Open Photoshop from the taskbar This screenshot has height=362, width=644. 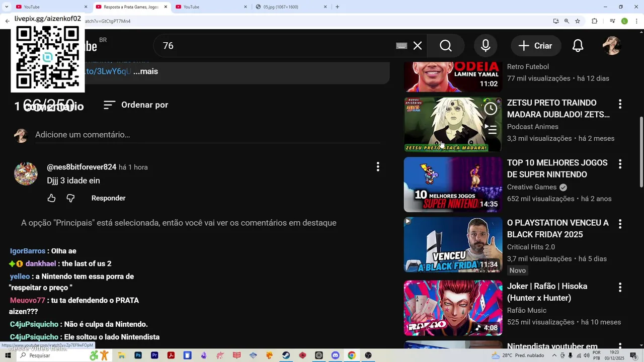click(138, 355)
